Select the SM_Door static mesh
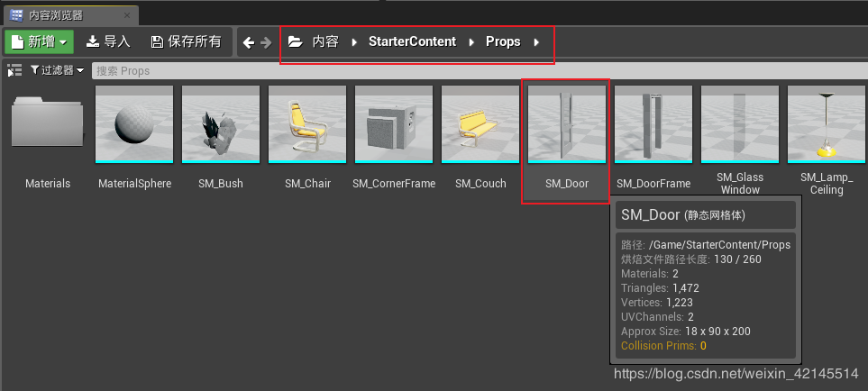The width and height of the screenshot is (868, 391). [x=567, y=125]
